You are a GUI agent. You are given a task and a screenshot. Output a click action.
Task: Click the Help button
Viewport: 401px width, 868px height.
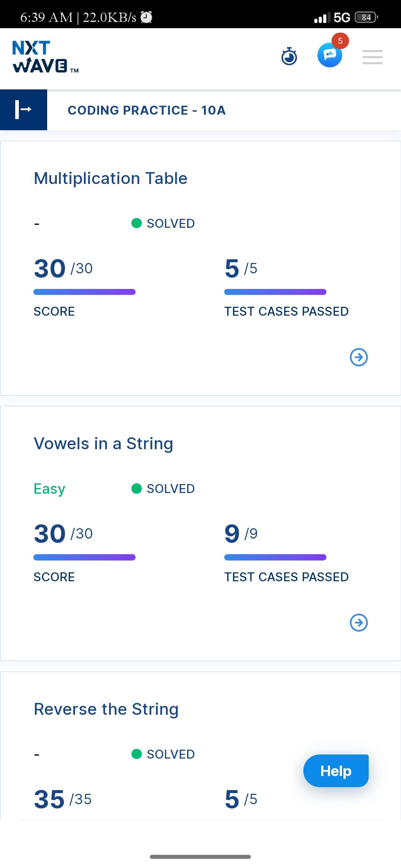click(336, 771)
